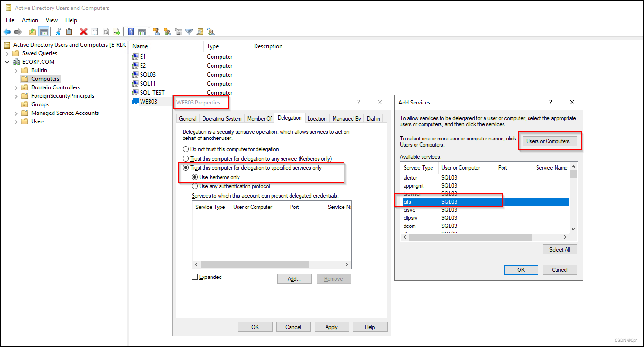644x347 pixels.
Task: Create a new user with the user icon
Action: pyautogui.click(x=157, y=32)
